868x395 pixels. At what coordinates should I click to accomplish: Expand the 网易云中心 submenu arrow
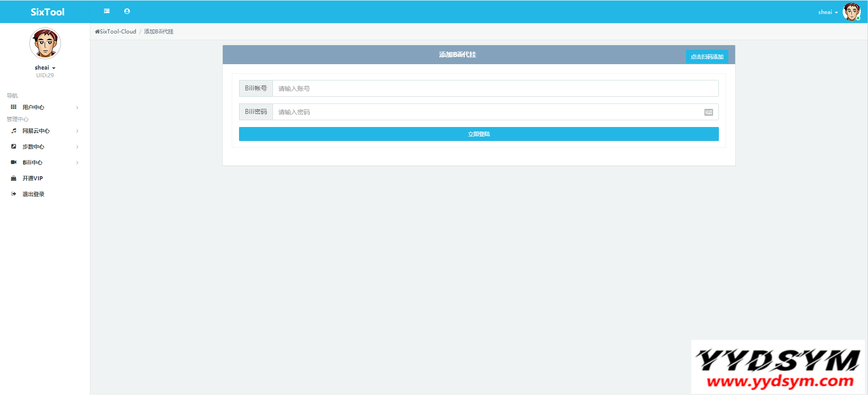click(77, 131)
